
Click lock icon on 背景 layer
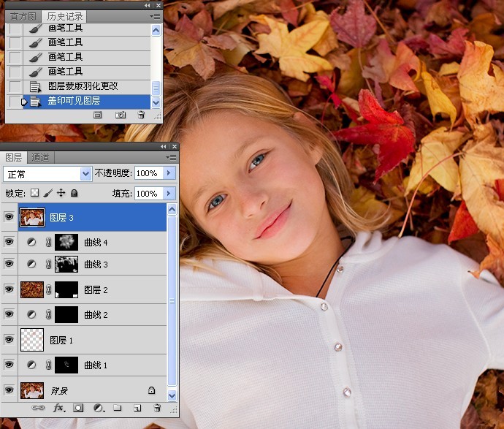[x=151, y=390]
